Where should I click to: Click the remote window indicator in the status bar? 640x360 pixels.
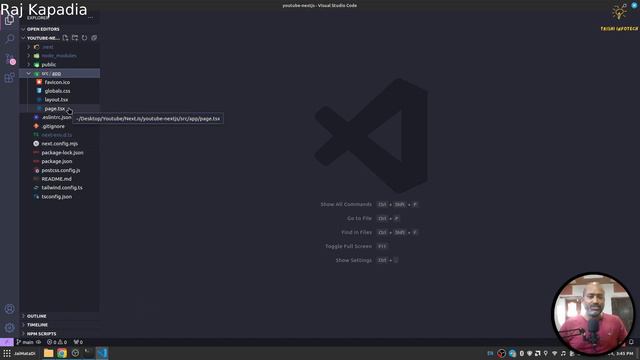click(x=7, y=342)
